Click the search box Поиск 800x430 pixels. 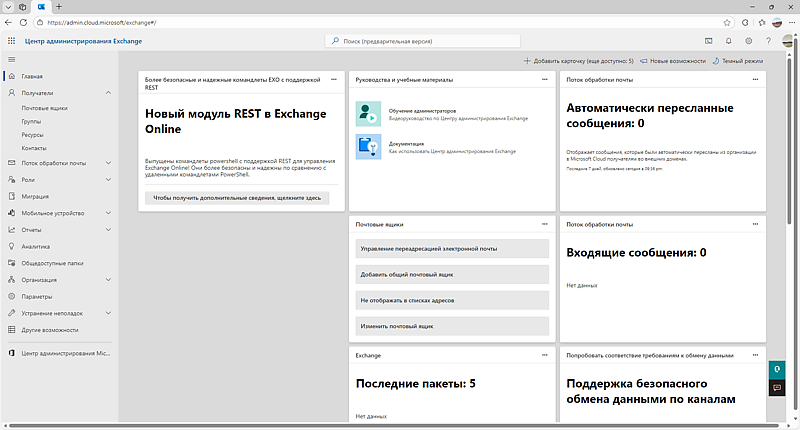tap(422, 41)
